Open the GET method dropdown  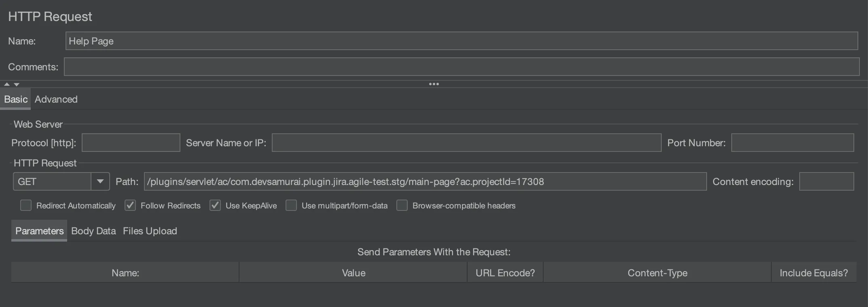pos(100,181)
